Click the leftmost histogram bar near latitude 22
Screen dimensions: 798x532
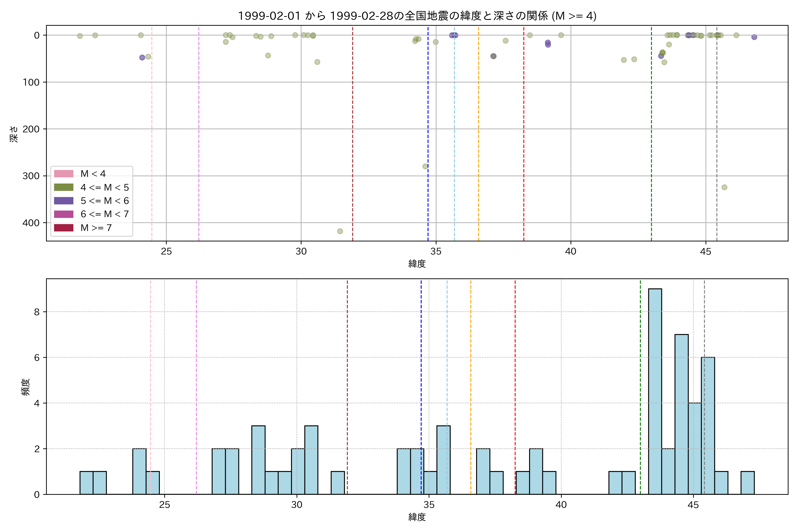[x=86, y=483]
